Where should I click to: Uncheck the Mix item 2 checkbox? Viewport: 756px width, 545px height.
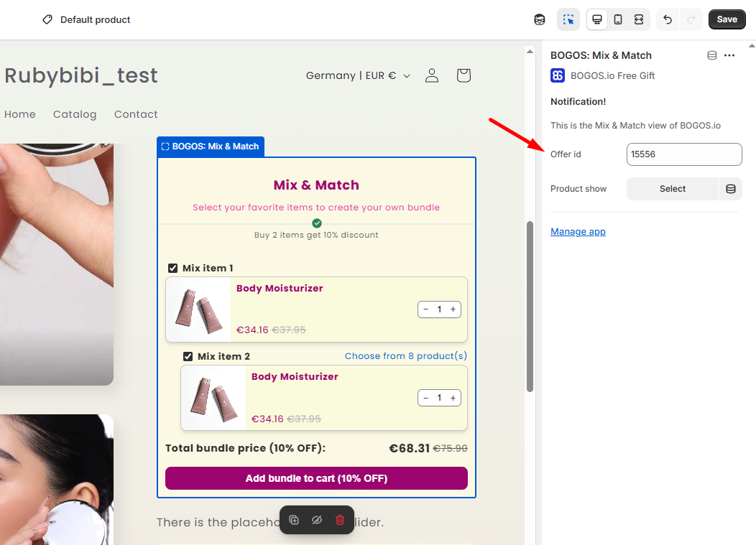pyautogui.click(x=188, y=356)
